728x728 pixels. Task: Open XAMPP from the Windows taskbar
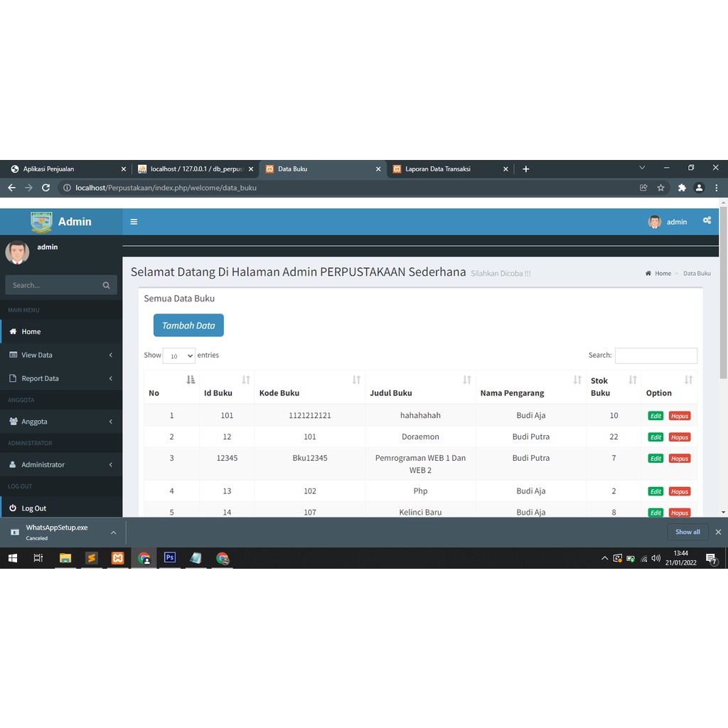[x=117, y=558]
